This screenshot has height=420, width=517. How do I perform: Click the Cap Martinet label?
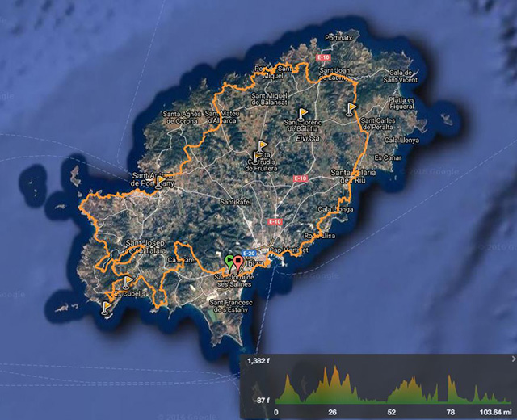tap(289, 250)
